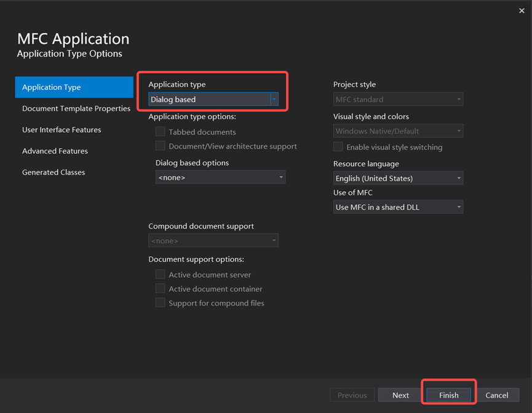Cancel the MFC Application wizard

pos(497,395)
